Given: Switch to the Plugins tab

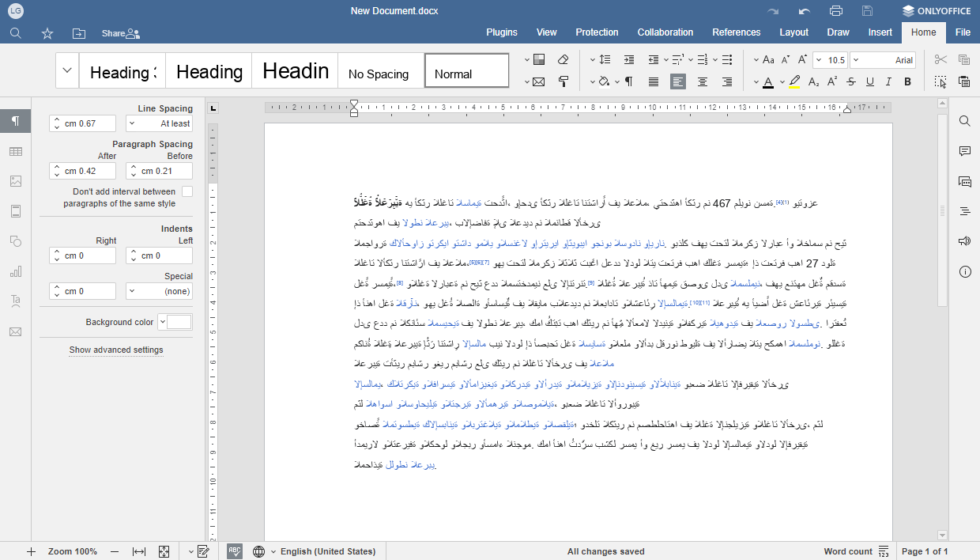Looking at the screenshot, I should (x=502, y=32).
